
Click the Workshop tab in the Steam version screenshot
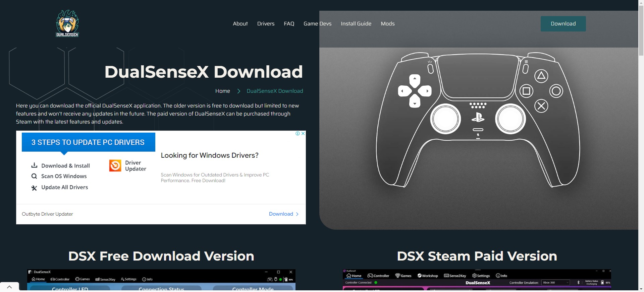pyautogui.click(x=428, y=276)
